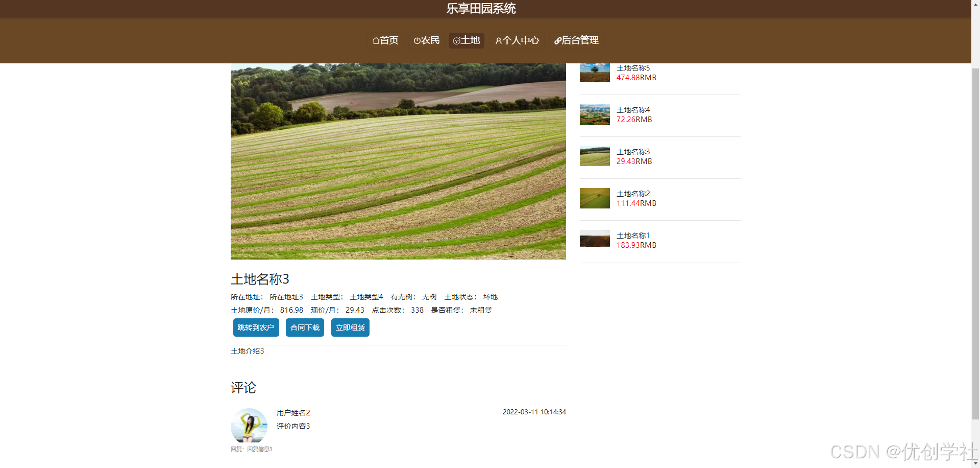Open the 土地名称3 sidebar listing link

coord(633,152)
